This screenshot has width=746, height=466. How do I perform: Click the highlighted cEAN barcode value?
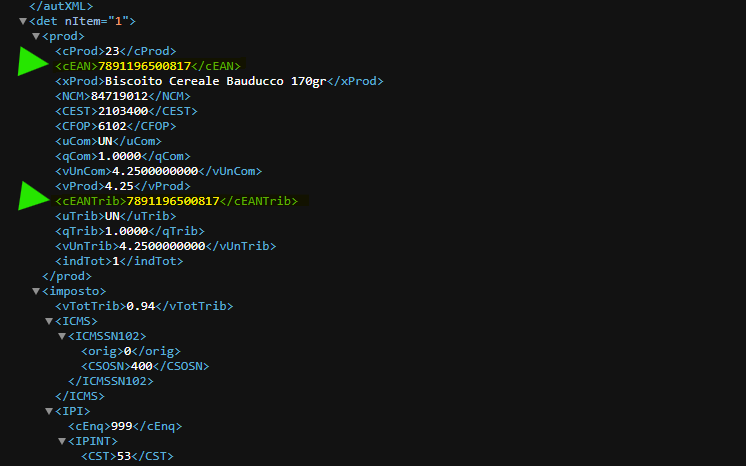[144, 66]
